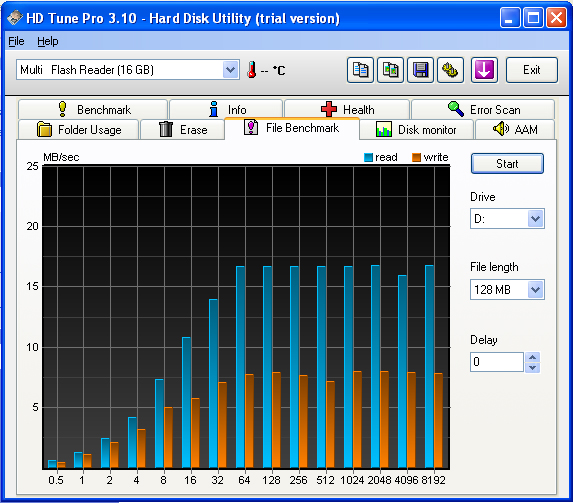Click the HD Tune title bar icon
The image size is (573, 503).
15,18
